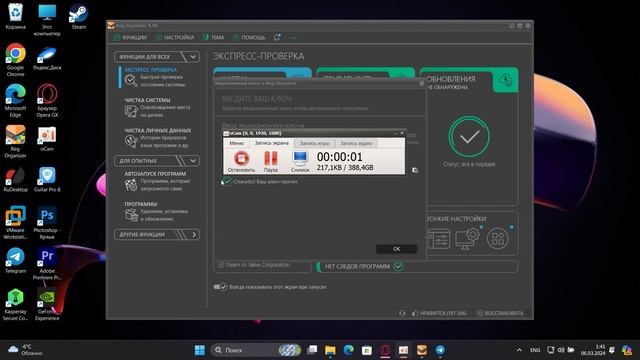
Task: Collapse the ФУНКЦИИ ДЛЯ ВСЕХ section
Action: pos(157,57)
